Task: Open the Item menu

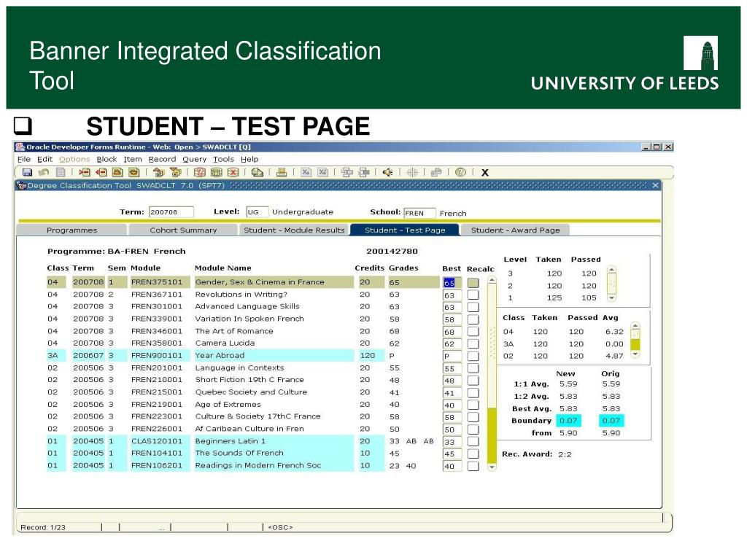Action: pos(133,159)
